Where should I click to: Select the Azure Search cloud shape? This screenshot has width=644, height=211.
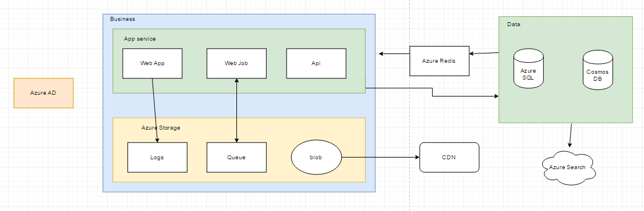tap(569, 167)
